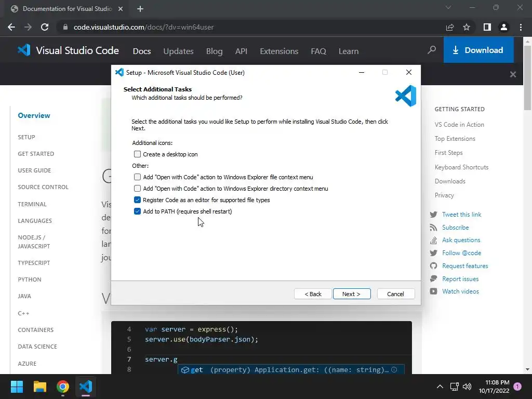
Task: Open VS Code in Action link
Action: 459,125
